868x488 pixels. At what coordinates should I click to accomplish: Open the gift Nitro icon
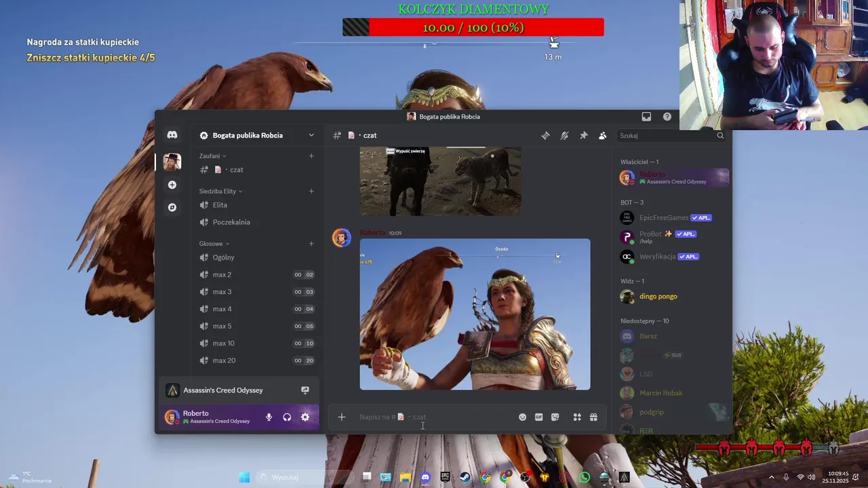[593, 417]
